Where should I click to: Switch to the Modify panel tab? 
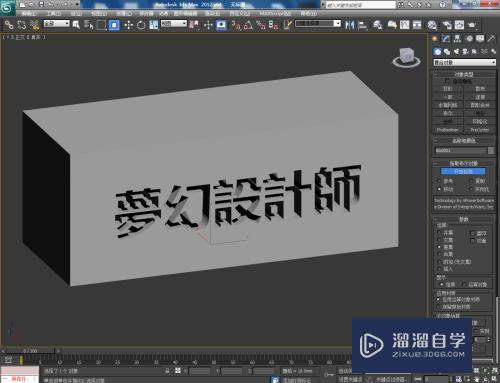click(446, 39)
